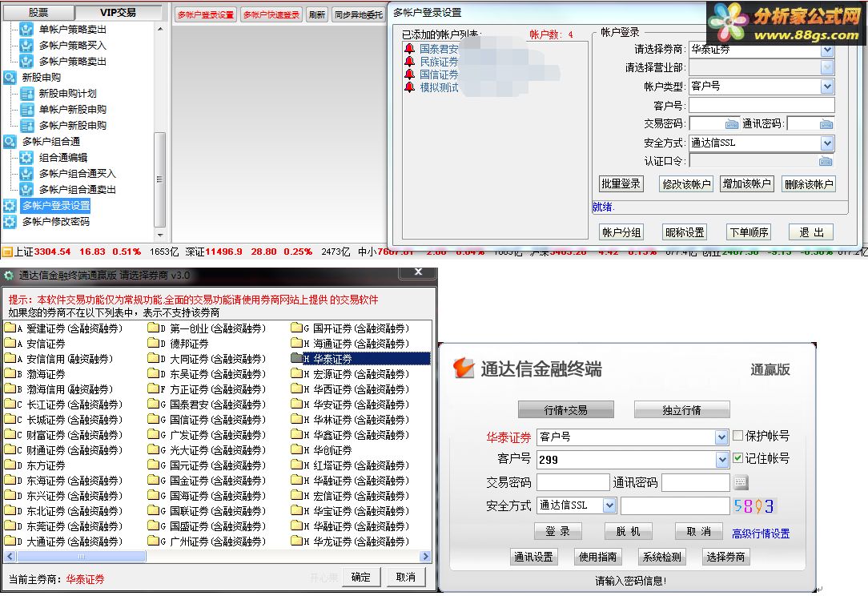868x596 pixels.
Task: Click the 帐户分组 button
Action: click(x=621, y=232)
